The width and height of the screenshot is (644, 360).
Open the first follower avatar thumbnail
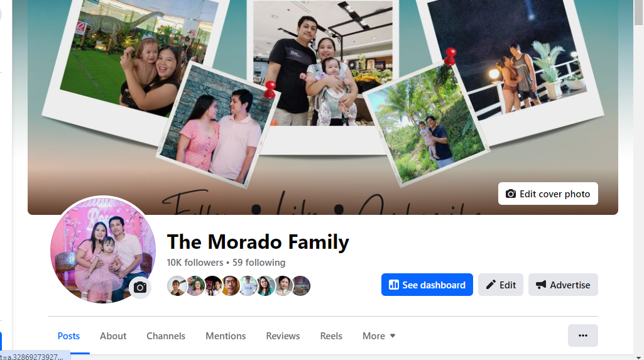(x=177, y=286)
